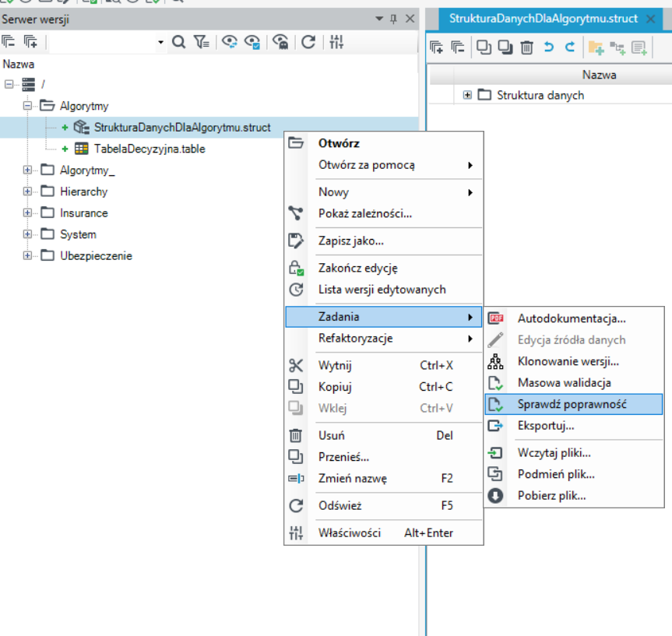This screenshot has width=672, height=636.
Task: Select TabelaDecyzyjna.table in the tree
Action: point(150,149)
